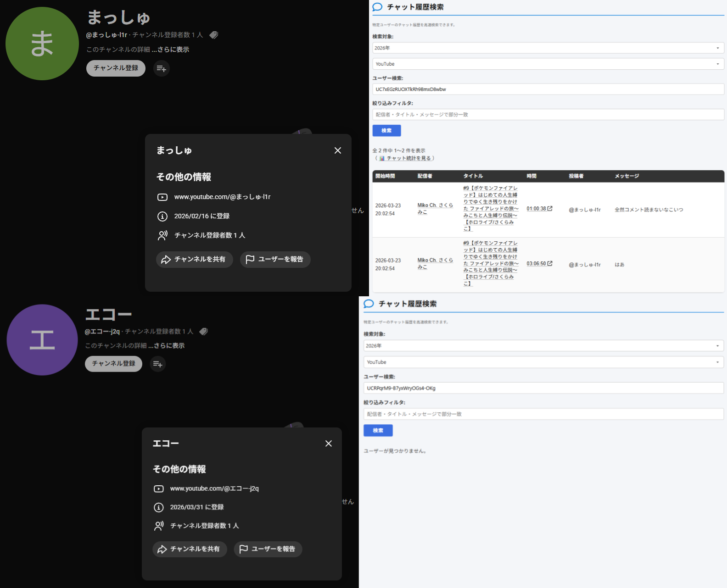Screen dimensions: 727x588
Task: Close the エコー channel info dialog
Action: point(329,444)
